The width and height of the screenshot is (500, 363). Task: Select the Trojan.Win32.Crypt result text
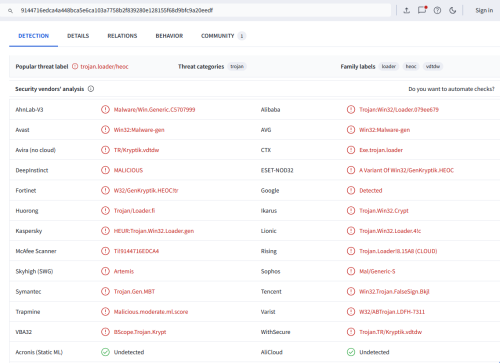point(384,211)
